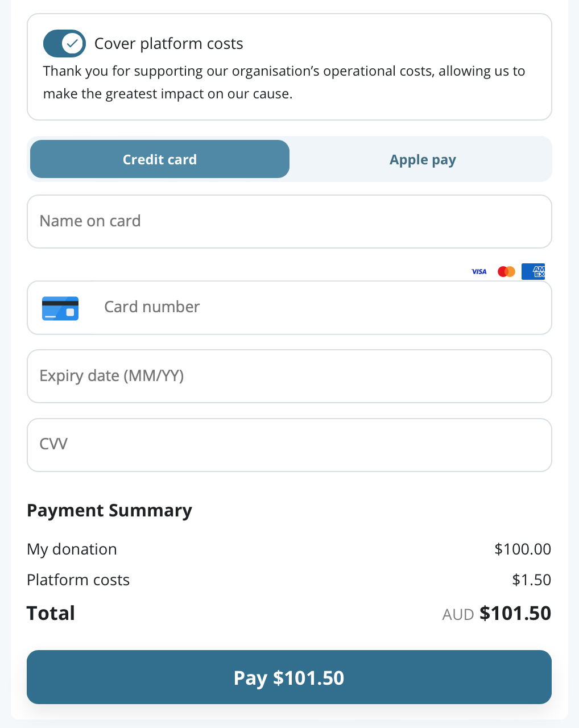Select the Credit card tab
579x728 pixels.
click(x=160, y=159)
